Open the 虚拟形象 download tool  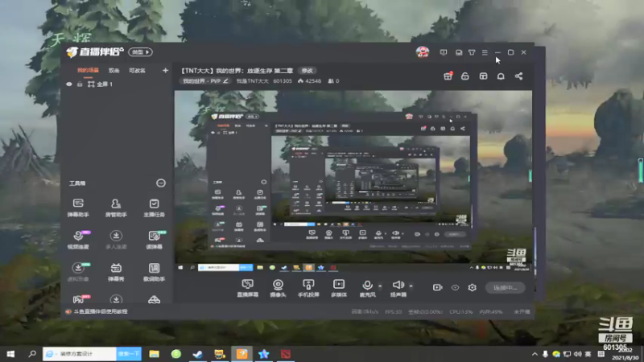[x=78, y=272]
